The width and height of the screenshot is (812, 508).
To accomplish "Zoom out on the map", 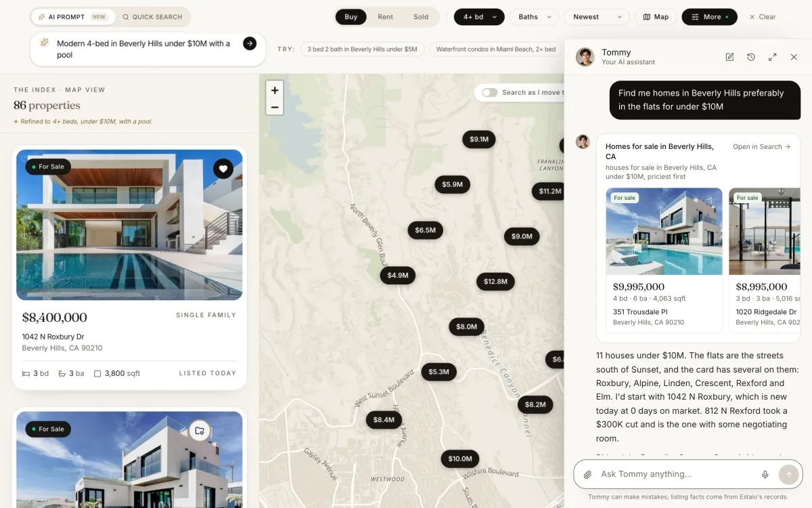I will [x=275, y=106].
